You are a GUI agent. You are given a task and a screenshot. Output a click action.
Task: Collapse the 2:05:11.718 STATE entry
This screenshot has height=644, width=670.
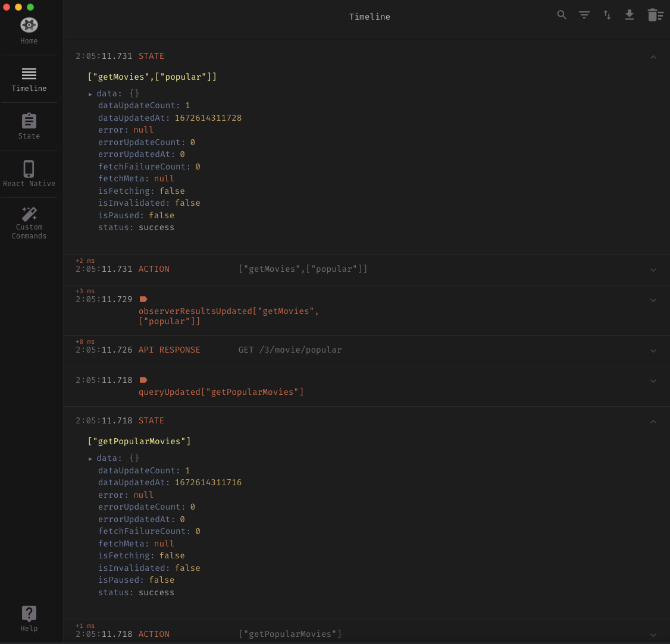pos(653,422)
